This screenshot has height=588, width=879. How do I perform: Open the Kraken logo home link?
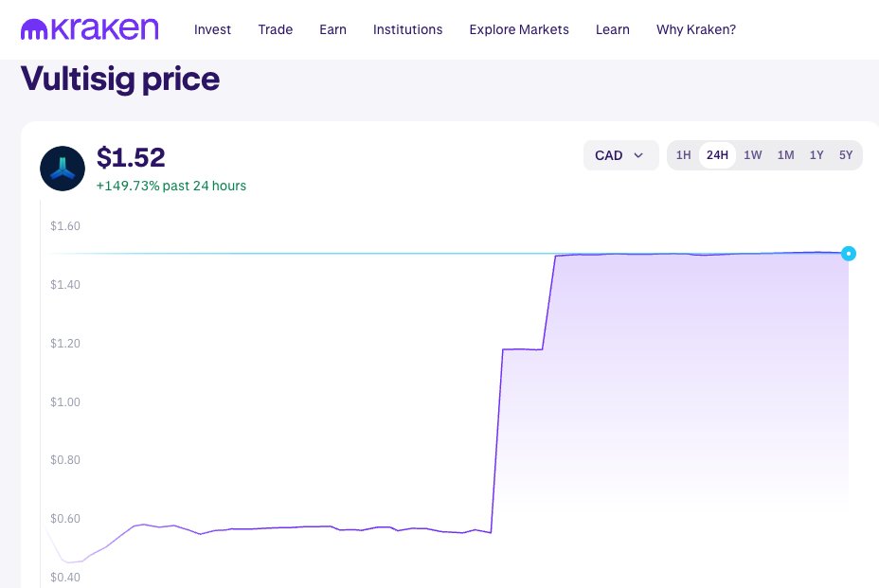pyautogui.click(x=90, y=29)
